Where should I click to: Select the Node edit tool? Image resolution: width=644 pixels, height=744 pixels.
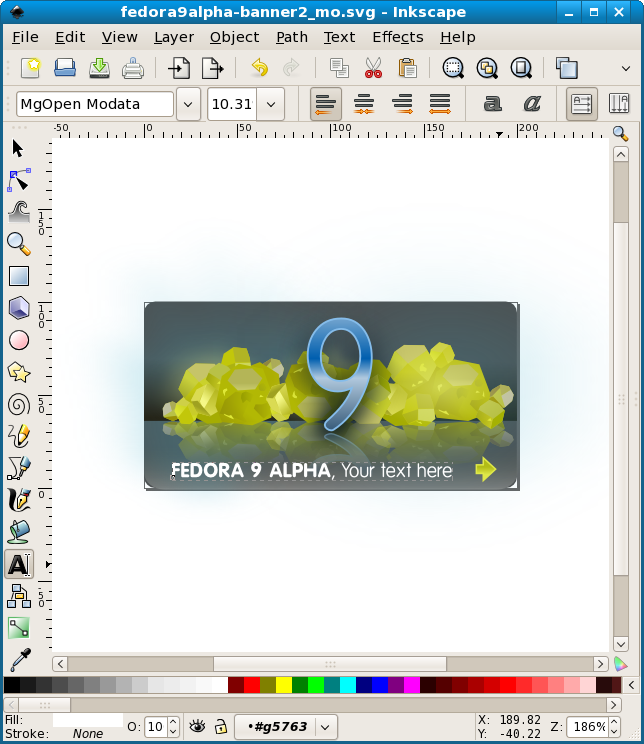[19, 180]
